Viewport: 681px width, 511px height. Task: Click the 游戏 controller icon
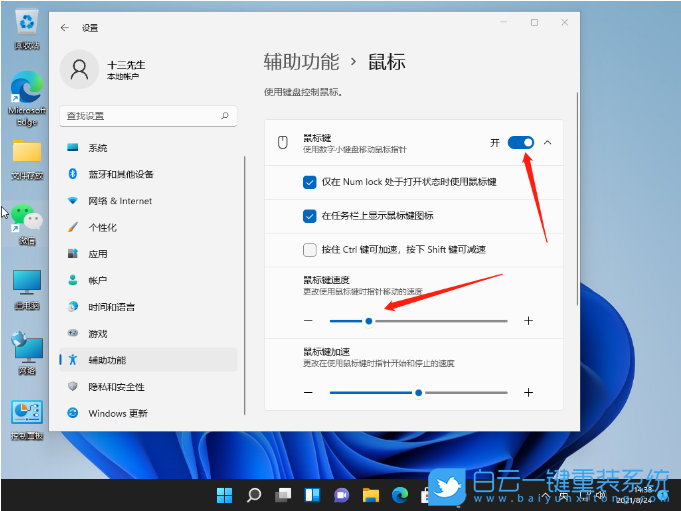coord(73,333)
